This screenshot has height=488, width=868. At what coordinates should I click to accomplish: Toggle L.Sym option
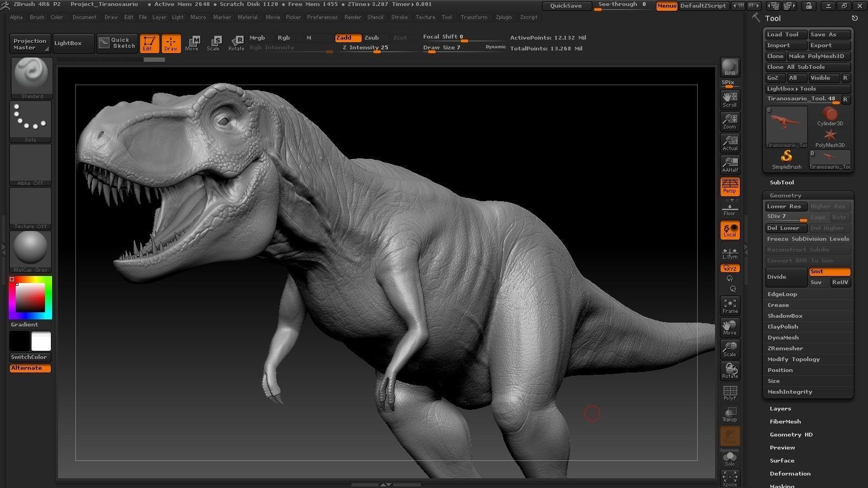pyautogui.click(x=730, y=253)
